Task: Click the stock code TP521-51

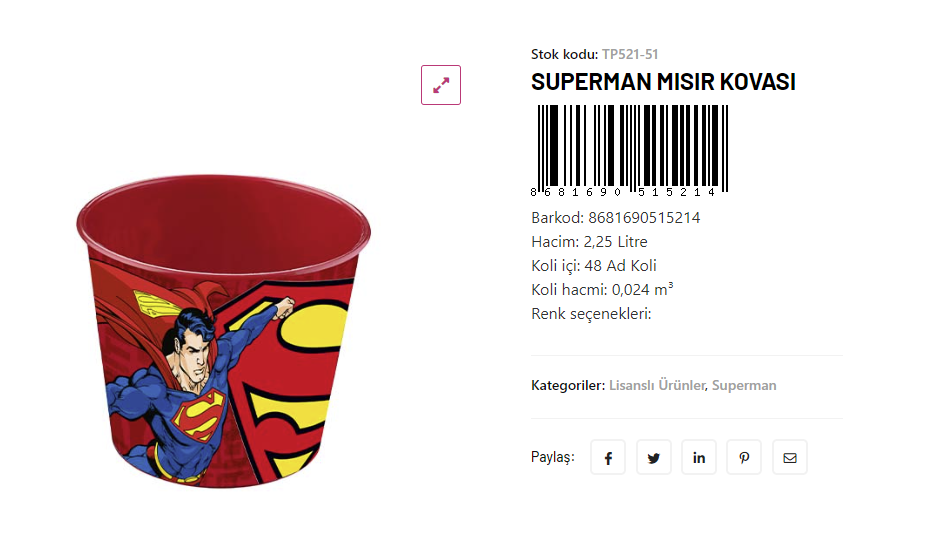Action: click(x=630, y=54)
